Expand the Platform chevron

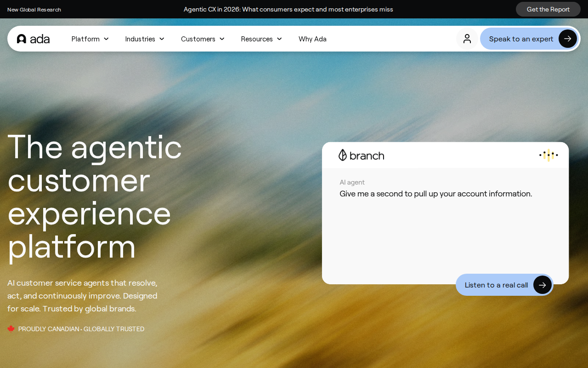[106, 39]
